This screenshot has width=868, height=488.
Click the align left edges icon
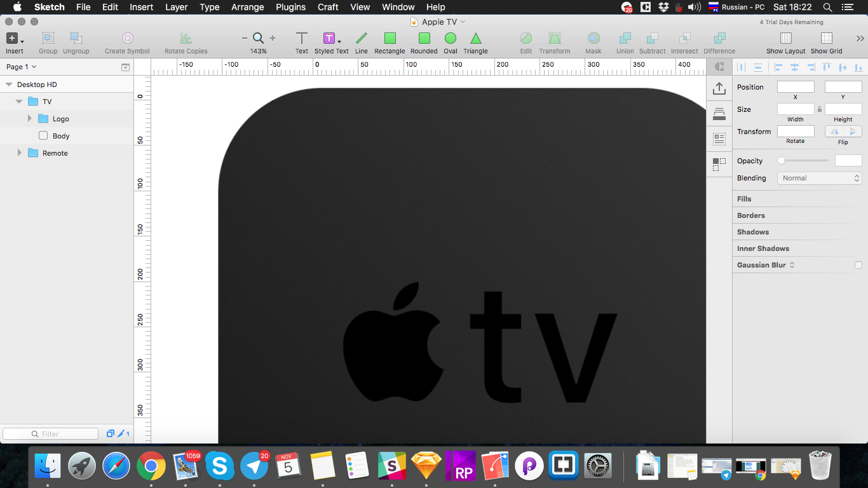click(778, 67)
